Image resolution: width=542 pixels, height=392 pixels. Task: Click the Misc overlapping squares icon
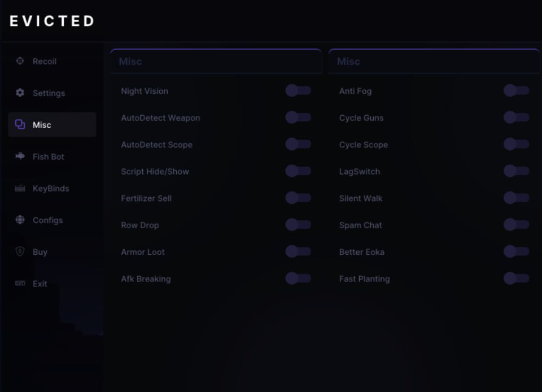click(x=20, y=125)
